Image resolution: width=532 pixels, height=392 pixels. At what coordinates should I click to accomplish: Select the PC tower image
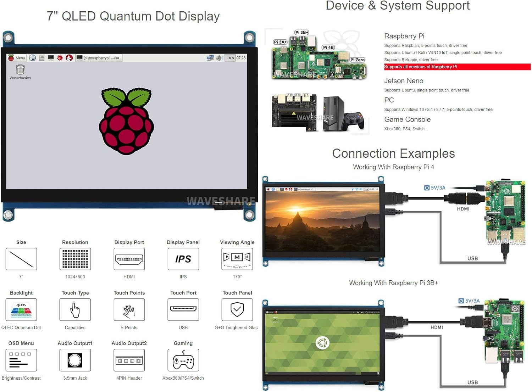click(334, 113)
